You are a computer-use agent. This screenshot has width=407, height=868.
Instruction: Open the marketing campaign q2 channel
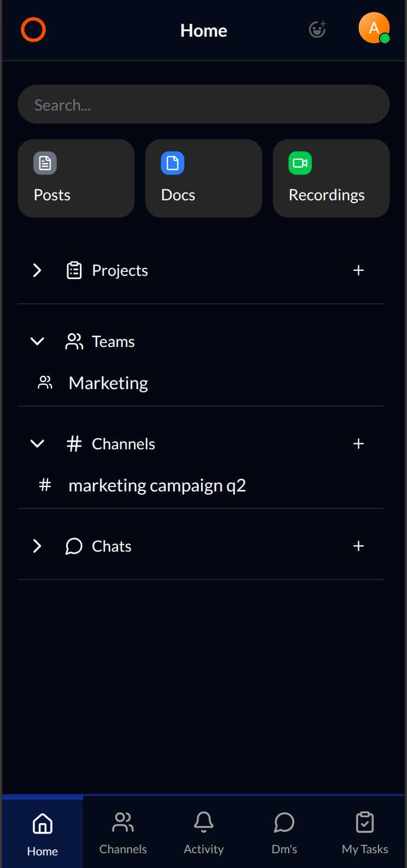tap(157, 485)
